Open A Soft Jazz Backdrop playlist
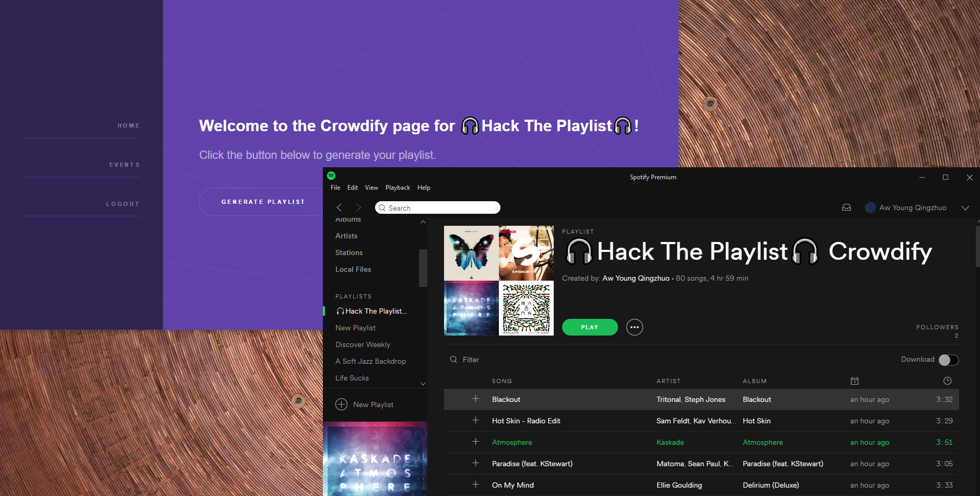 click(370, 361)
